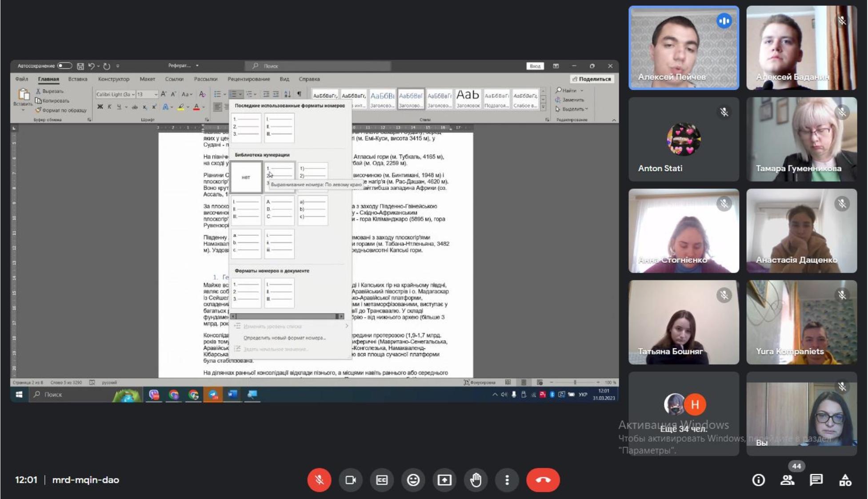Open the Вставка ribbon tab
The width and height of the screenshot is (868, 499).
[x=78, y=79]
